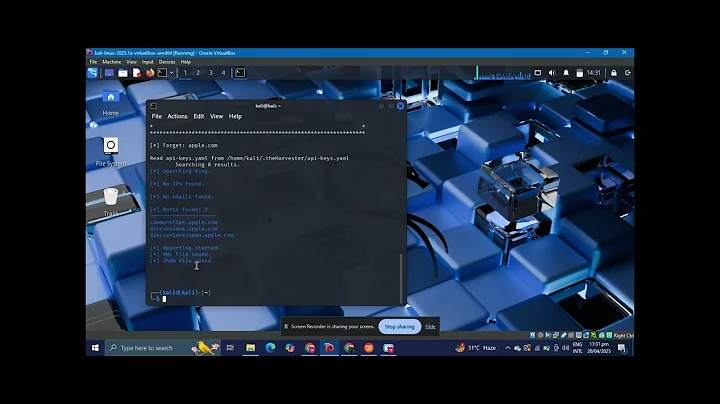Open the Trash desktop icon
Image resolution: width=720 pixels, height=404 pixels.
111,202
